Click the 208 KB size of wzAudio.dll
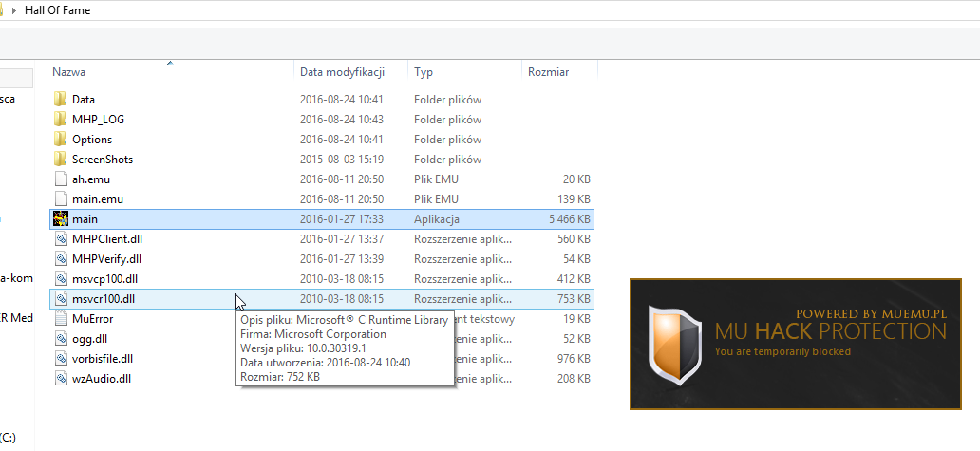The width and height of the screenshot is (980, 451). coord(574,379)
